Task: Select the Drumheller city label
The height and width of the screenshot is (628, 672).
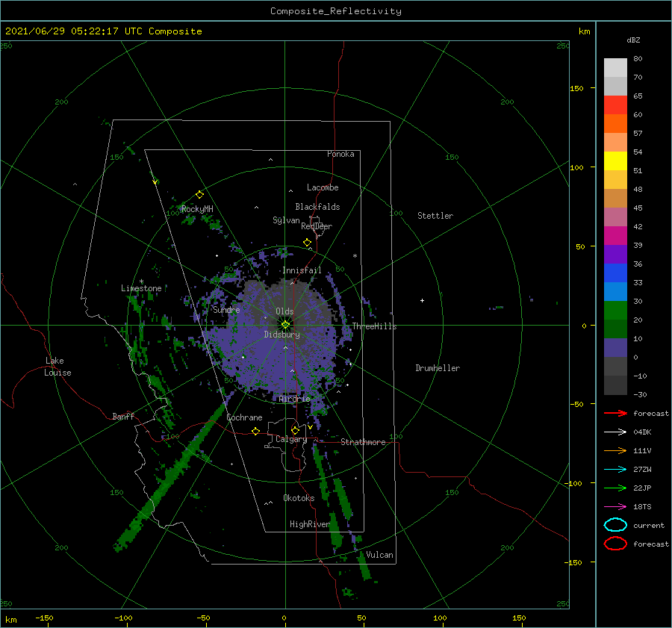Action: [438, 368]
